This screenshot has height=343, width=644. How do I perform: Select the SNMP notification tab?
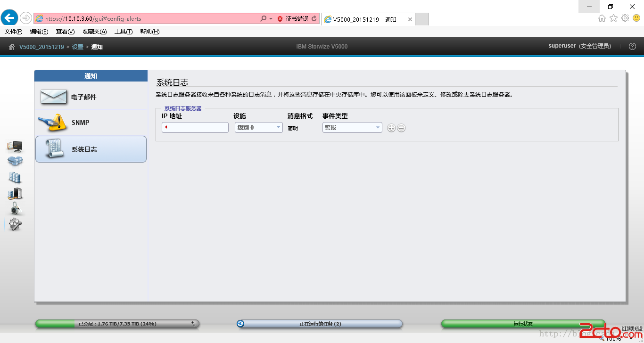(91, 122)
